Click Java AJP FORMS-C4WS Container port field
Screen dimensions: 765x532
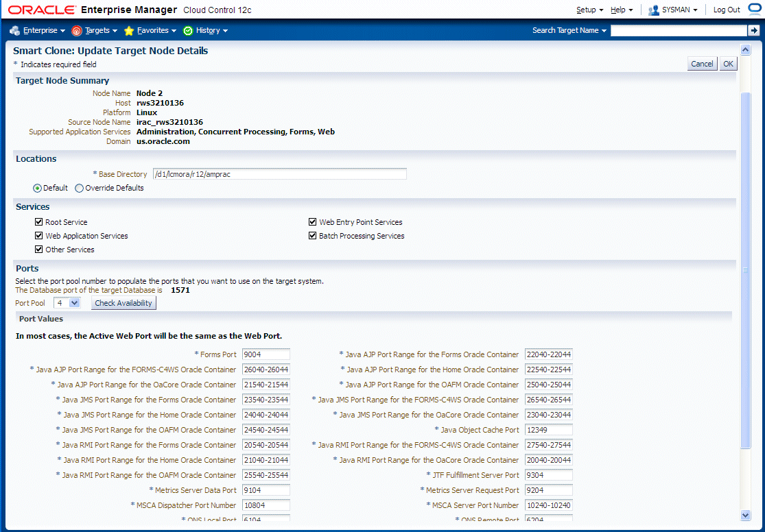point(266,370)
